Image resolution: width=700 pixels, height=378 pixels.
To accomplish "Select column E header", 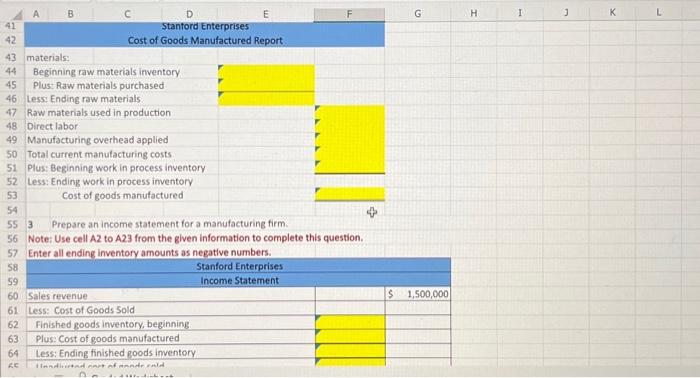I will pos(266,14).
